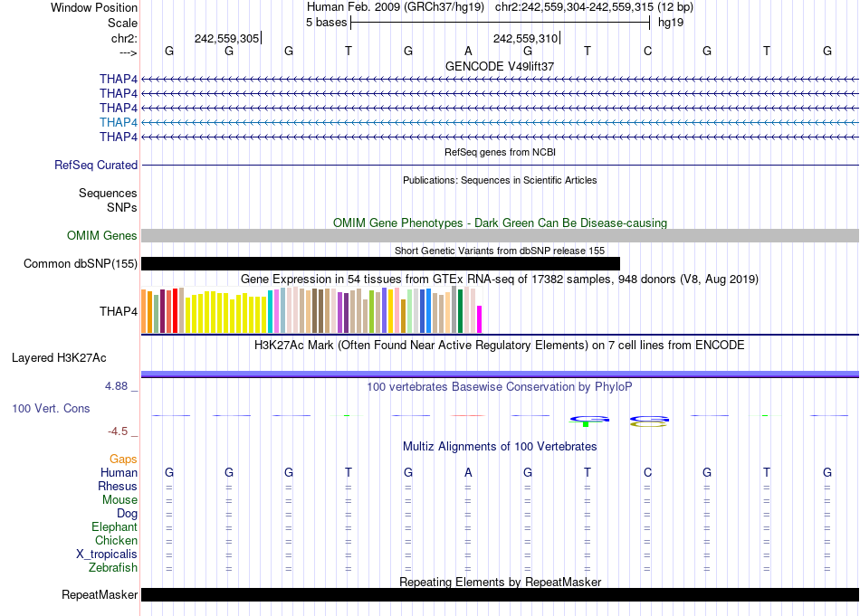This screenshot has height=616, width=860.
Task: Click 'Short Genetic Variants from dbSNP release 155'
Action: 500,251
